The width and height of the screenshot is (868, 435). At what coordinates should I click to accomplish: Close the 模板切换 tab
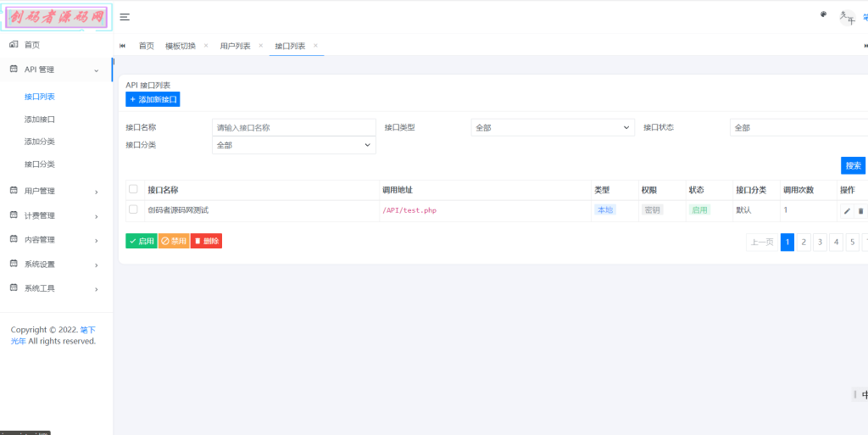tap(205, 46)
